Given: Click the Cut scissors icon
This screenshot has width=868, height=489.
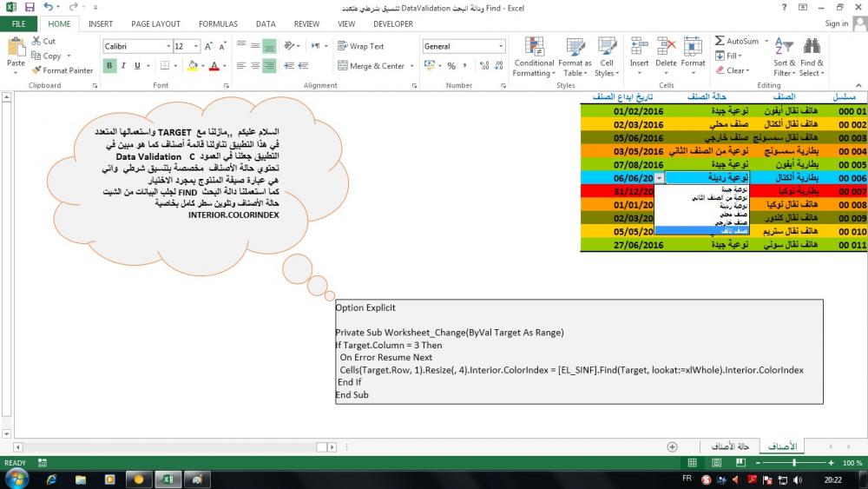Looking at the screenshot, I should coord(36,41).
